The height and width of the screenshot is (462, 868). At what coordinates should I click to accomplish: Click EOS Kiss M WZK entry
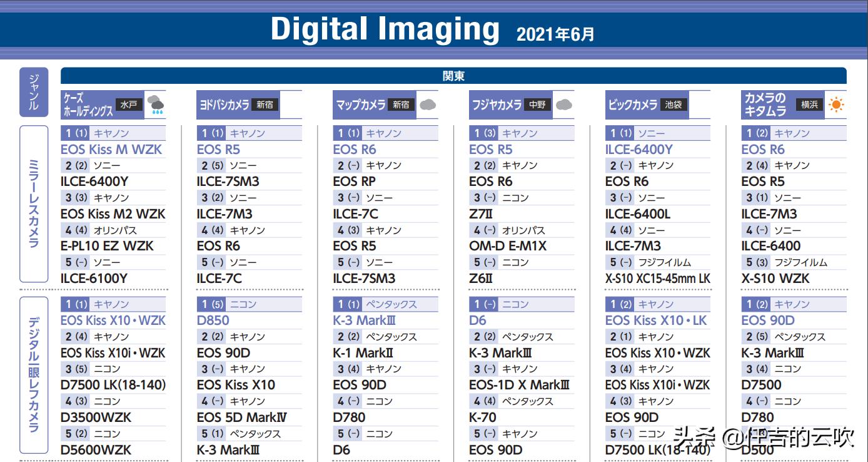point(111,150)
